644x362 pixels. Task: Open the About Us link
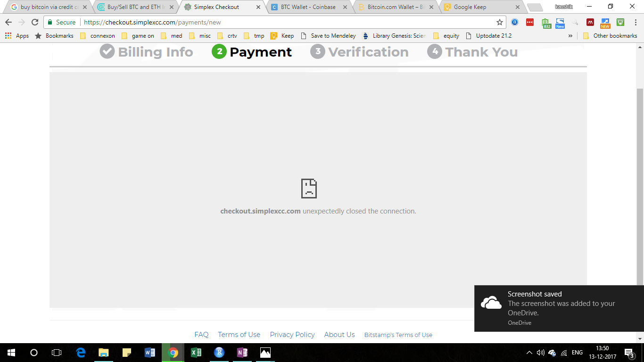(339, 335)
